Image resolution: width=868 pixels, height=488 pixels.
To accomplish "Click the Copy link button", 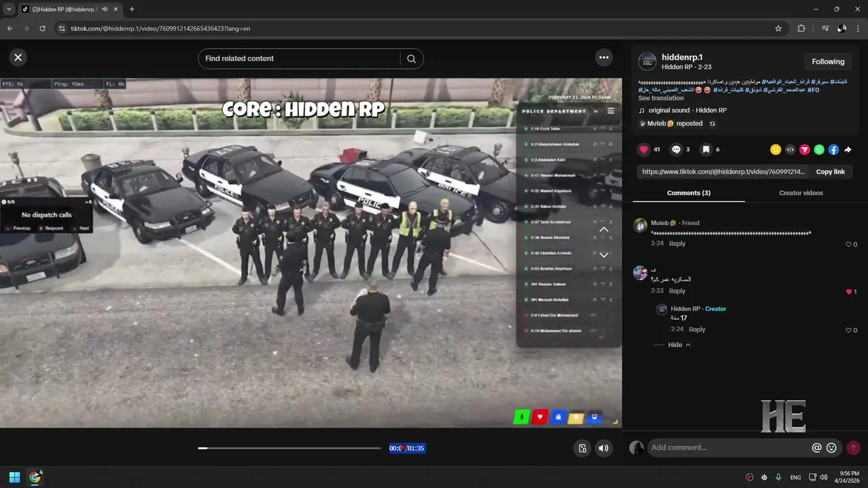I will point(830,172).
